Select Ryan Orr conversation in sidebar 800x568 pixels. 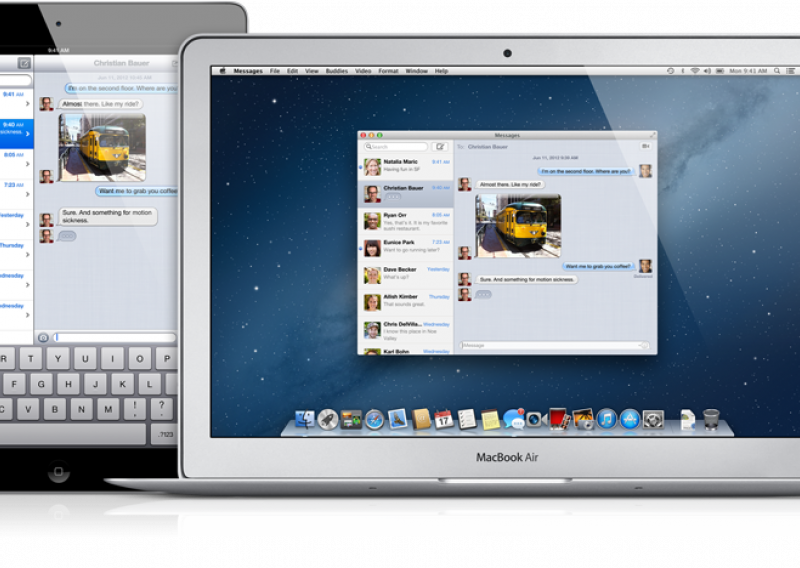tap(406, 221)
